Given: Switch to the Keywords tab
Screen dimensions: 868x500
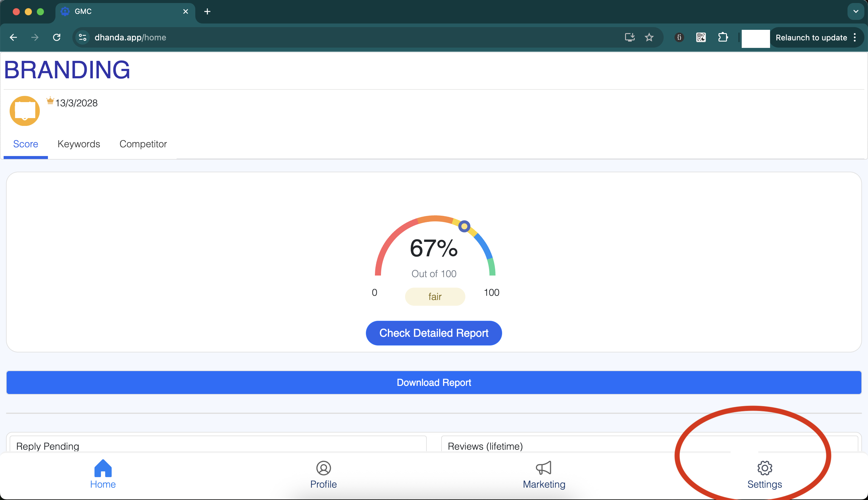Looking at the screenshot, I should [x=79, y=144].
